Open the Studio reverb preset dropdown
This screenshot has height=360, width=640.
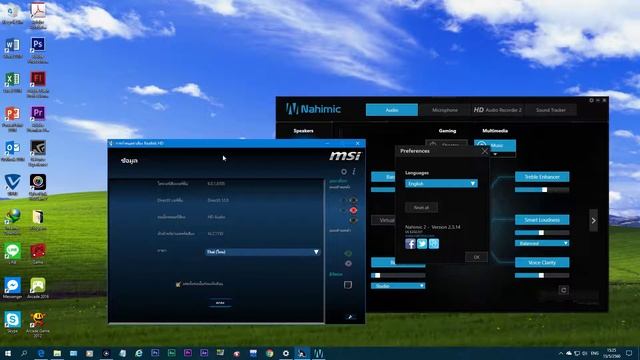(398, 286)
